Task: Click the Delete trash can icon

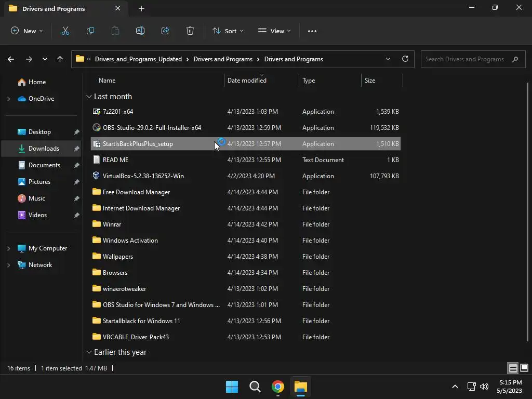Action: pos(190,31)
